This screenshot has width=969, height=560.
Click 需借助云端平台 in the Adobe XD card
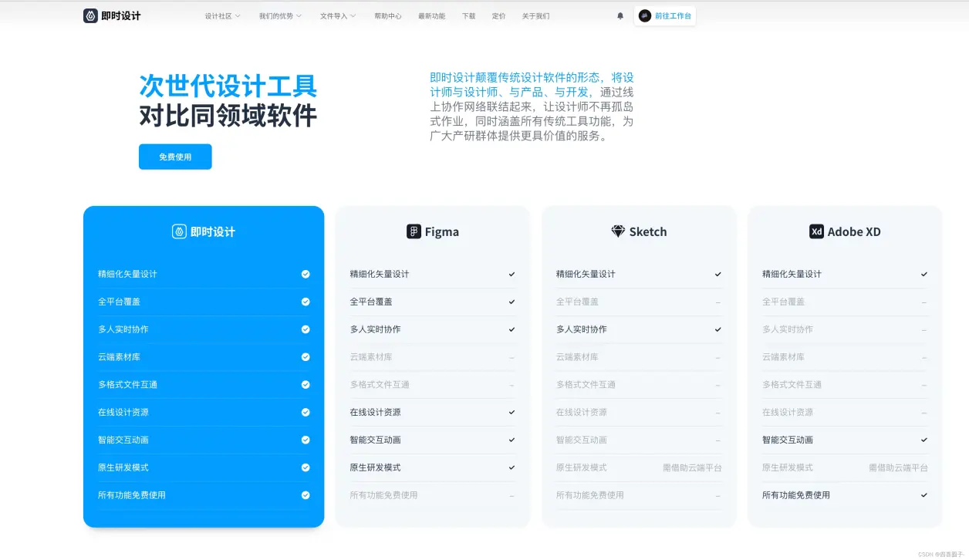point(898,467)
